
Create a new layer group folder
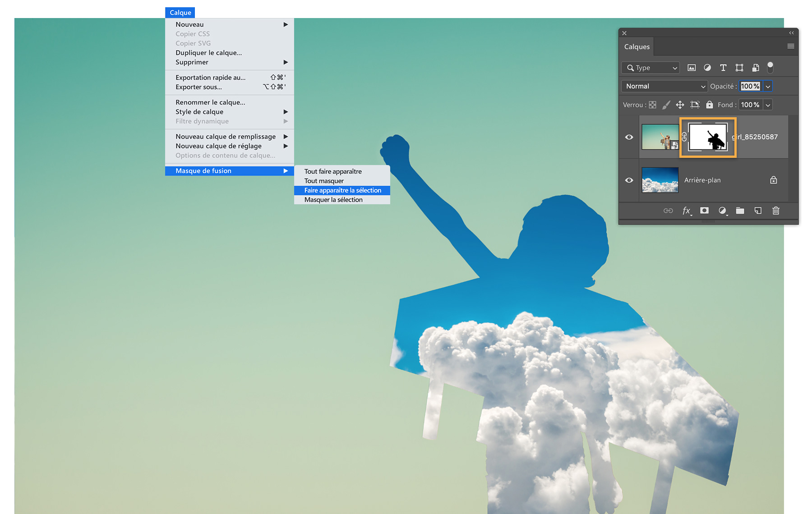pyautogui.click(x=740, y=211)
